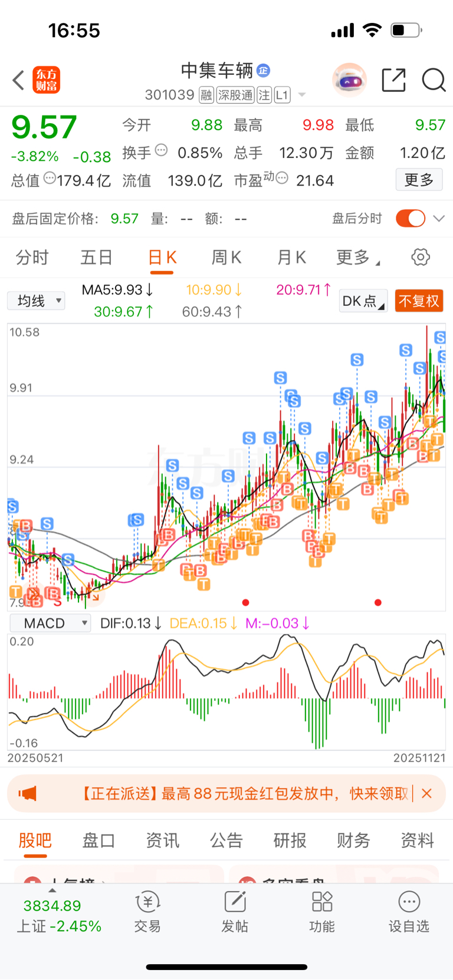Tap the 深股通 badge
453x980 pixels.
(235, 95)
